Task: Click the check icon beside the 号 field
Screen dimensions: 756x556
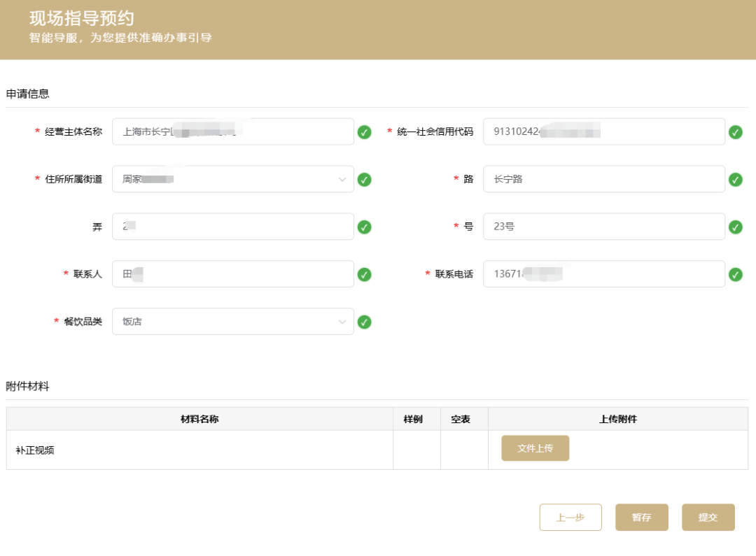Action: pyautogui.click(x=736, y=226)
